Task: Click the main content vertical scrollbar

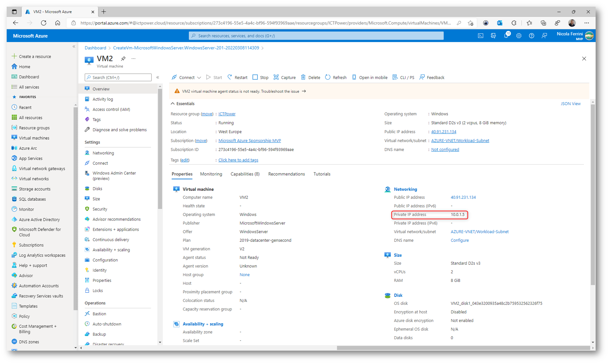Action: click(592, 195)
